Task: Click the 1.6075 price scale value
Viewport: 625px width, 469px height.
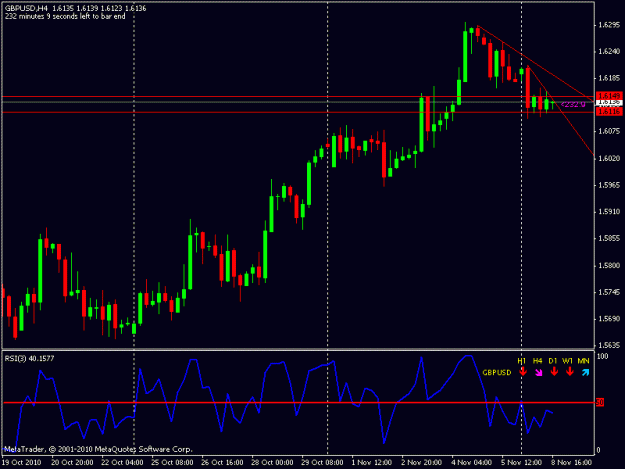Action: pos(609,131)
